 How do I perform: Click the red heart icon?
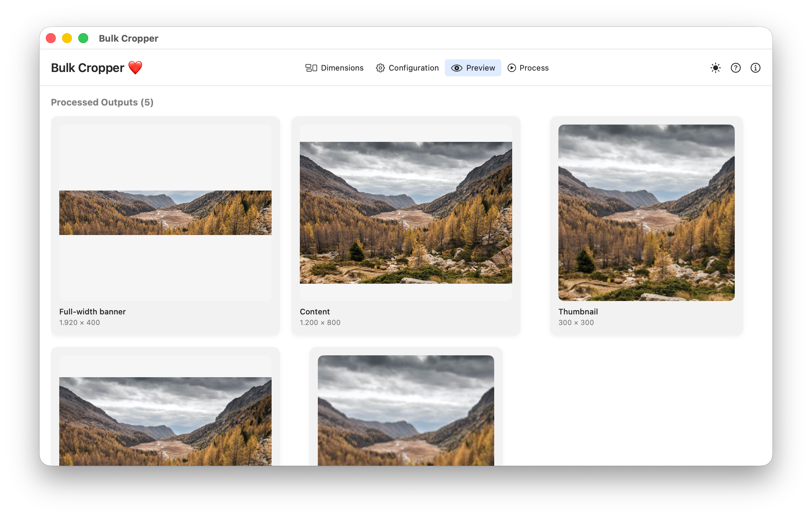(x=135, y=68)
